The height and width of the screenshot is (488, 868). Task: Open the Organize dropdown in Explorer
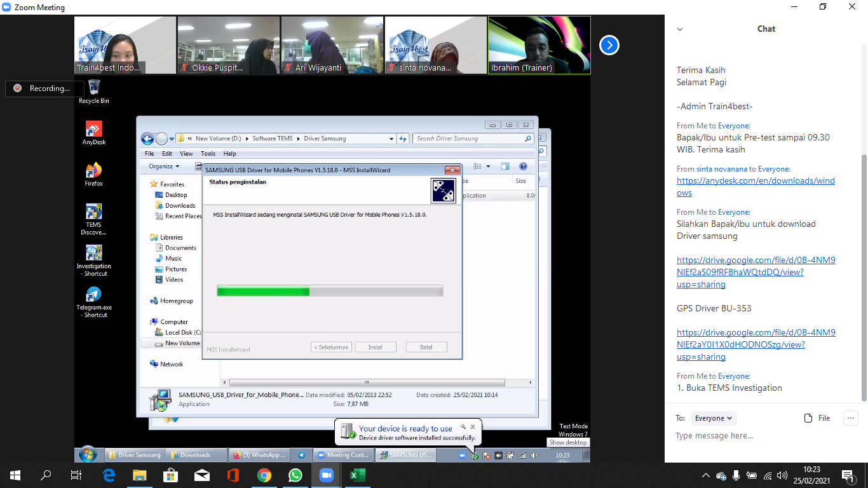tap(164, 166)
